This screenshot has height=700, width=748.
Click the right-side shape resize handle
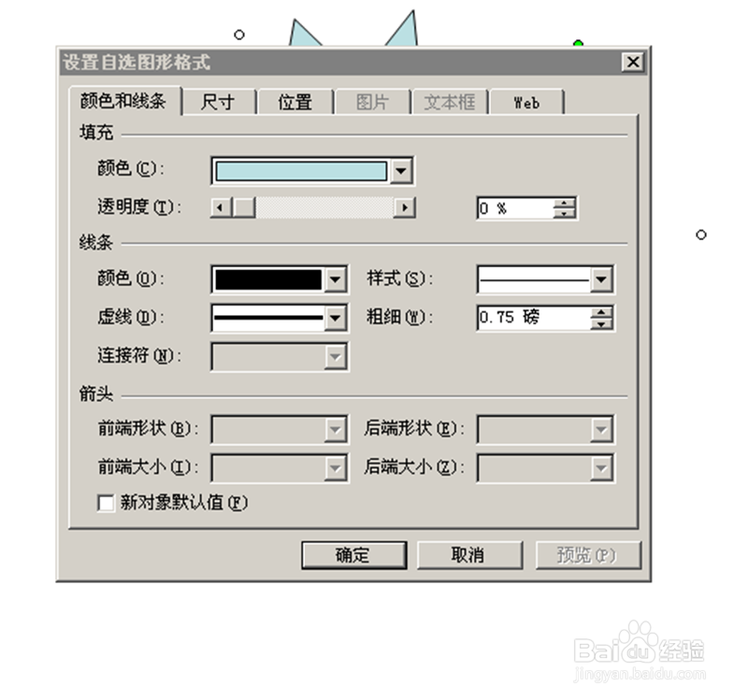(700, 235)
